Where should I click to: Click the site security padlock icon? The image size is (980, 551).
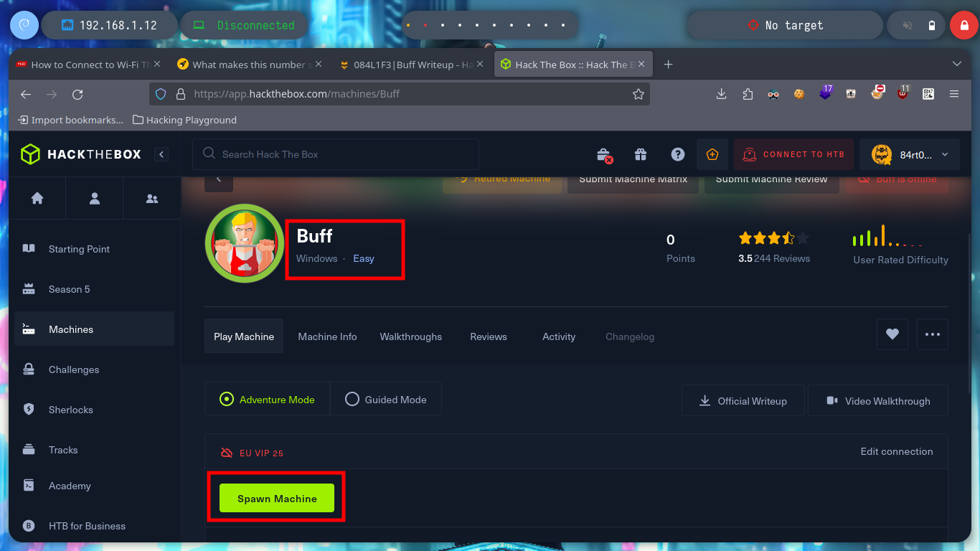point(180,94)
